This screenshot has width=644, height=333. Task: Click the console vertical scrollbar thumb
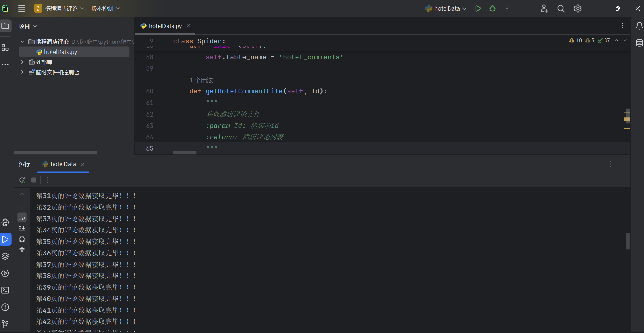click(x=628, y=241)
